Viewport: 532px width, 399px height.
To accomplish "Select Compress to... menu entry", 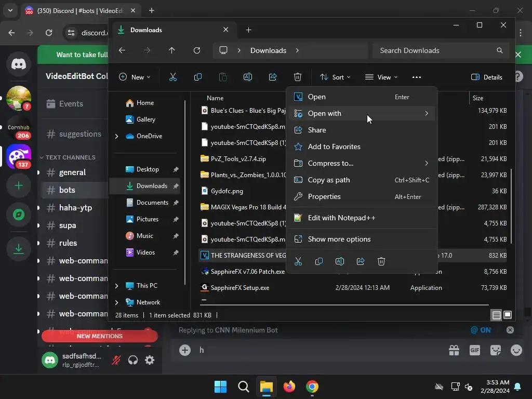I will [x=362, y=164].
